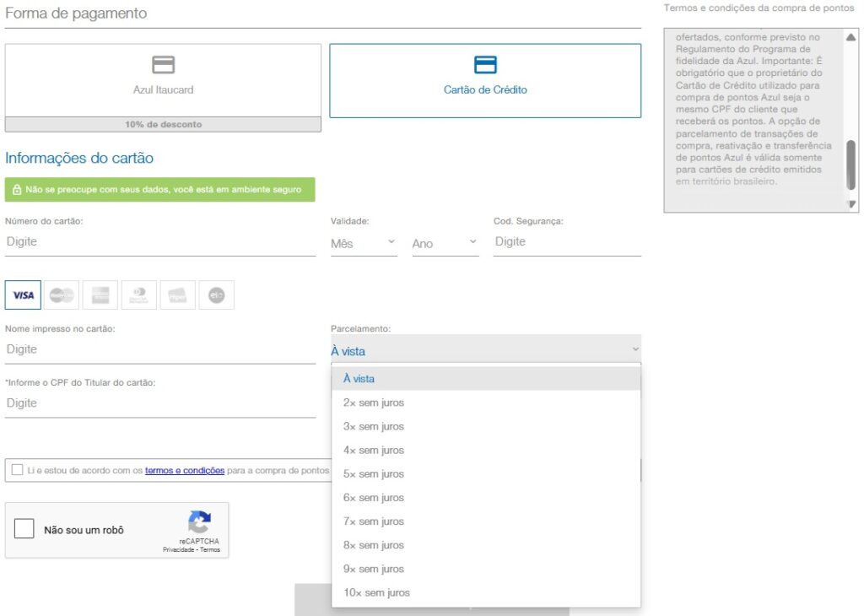Open the 'termos e condições' link
The width and height of the screenshot is (864, 616).
(184, 470)
